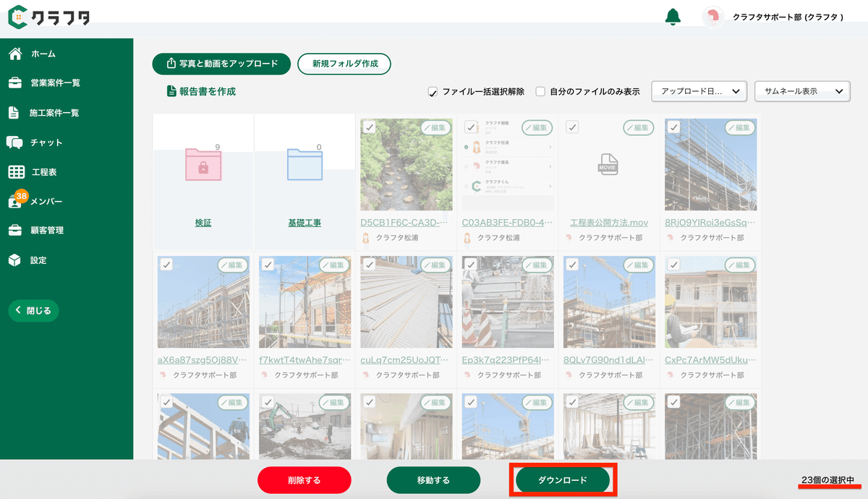Click file name aX6a87szg5Oj88V
Viewport: 868px width, 499px height.
click(203, 360)
